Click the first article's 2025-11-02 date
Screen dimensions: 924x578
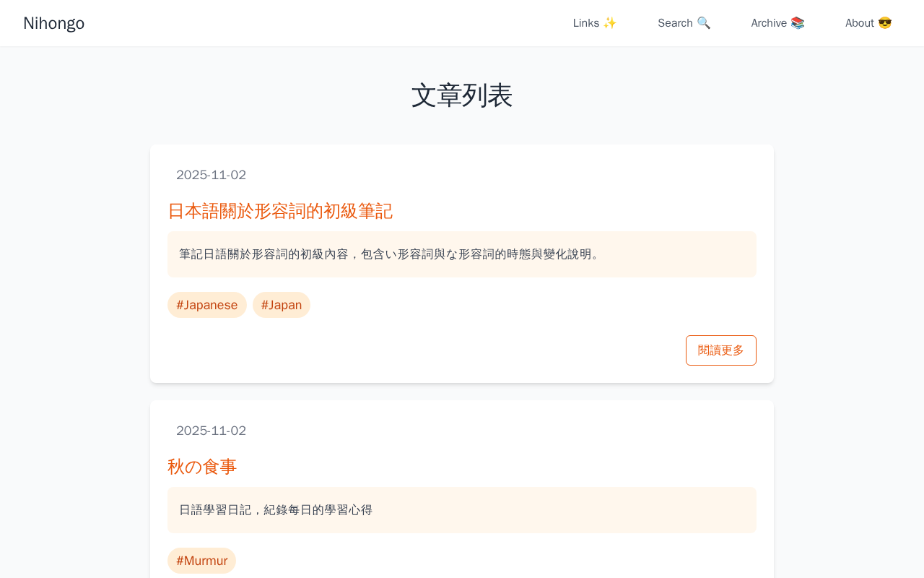pos(211,175)
